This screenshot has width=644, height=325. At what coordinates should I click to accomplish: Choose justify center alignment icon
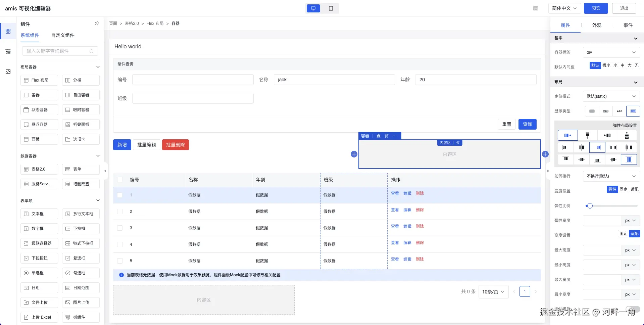[582, 147]
